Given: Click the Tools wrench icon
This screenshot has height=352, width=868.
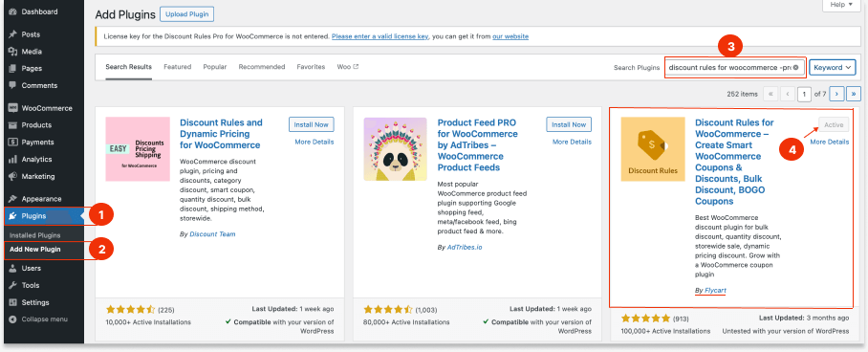Looking at the screenshot, I should (x=12, y=285).
